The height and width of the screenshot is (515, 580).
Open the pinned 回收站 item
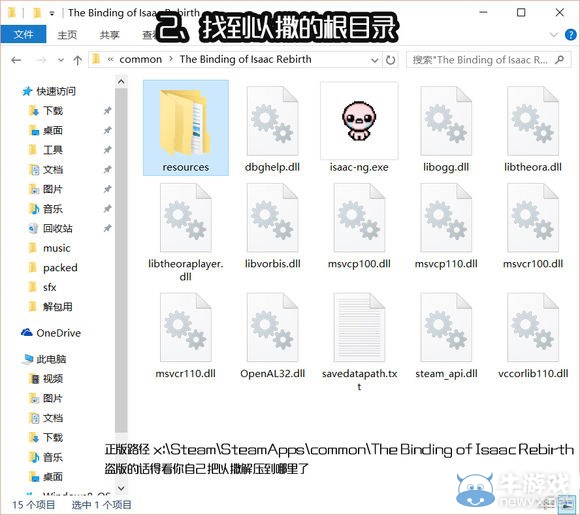click(51, 228)
